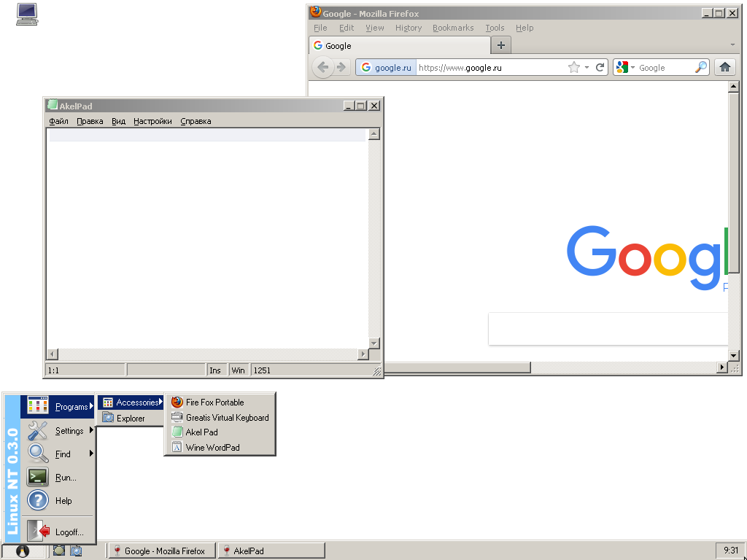The height and width of the screenshot is (560, 747).
Task: Launch Greatis Virtual Keyboard
Action: (x=220, y=418)
